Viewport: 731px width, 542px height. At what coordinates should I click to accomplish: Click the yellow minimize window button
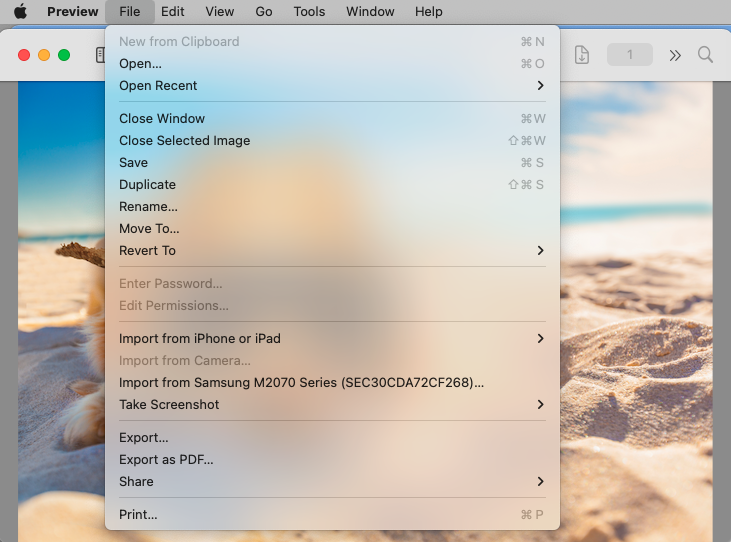pyautogui.click(x=44, y=55)
